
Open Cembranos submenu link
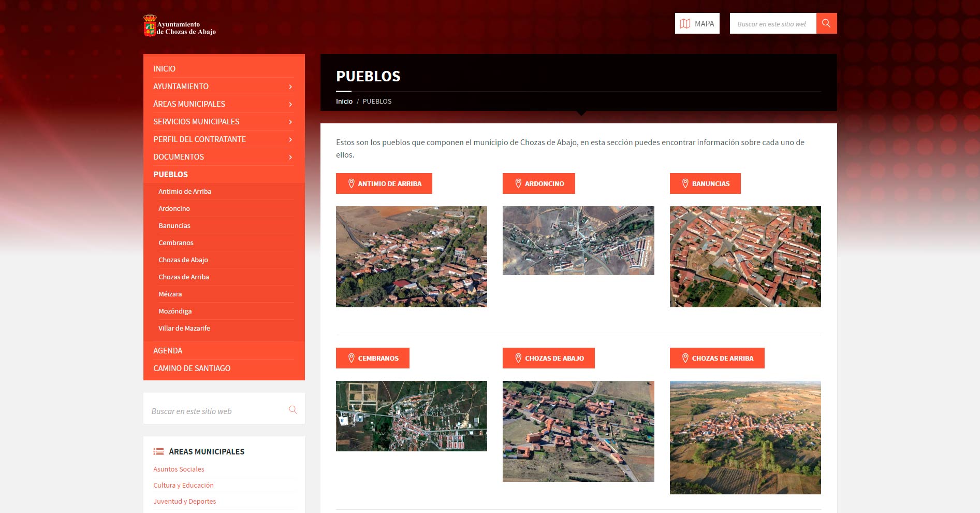click(176, 243)
